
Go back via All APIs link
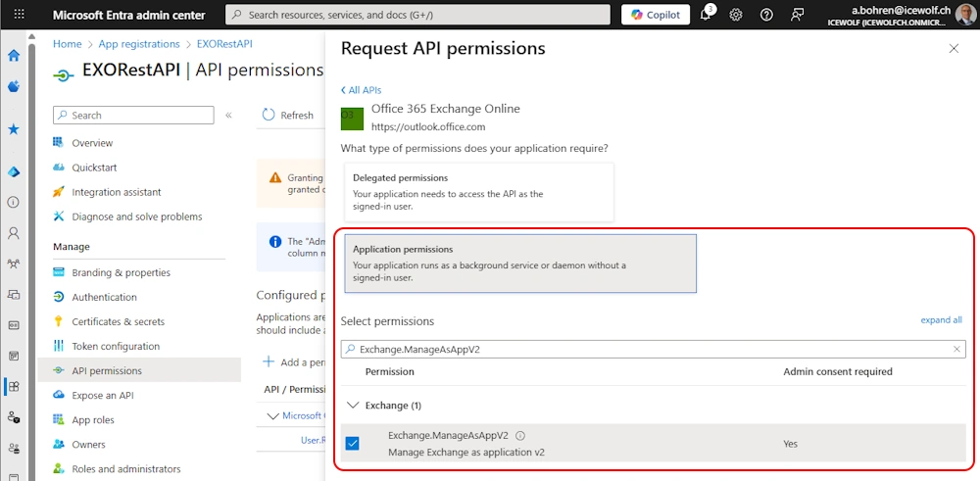click(361, 90)
